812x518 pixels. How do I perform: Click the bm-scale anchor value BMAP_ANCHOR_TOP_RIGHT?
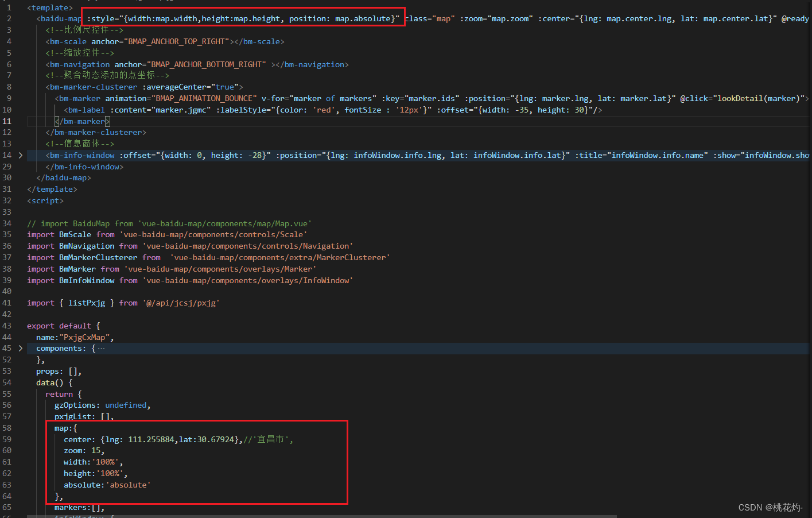coord(177,41)
